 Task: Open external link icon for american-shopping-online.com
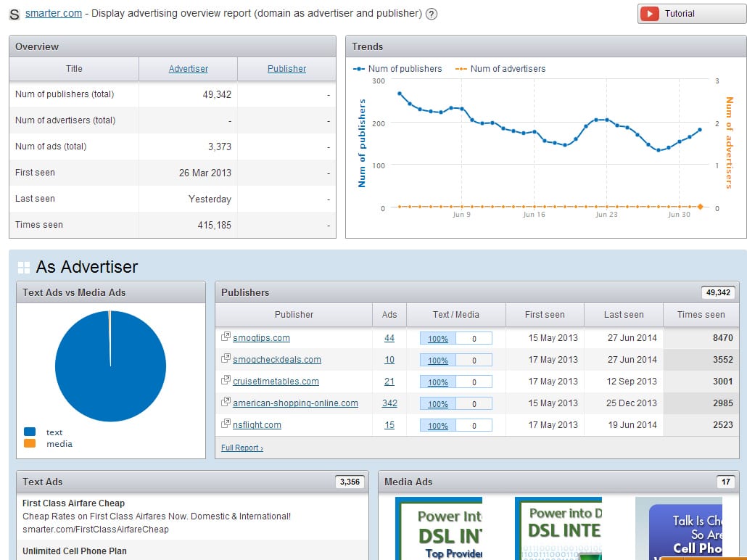(x=226, y=402)
